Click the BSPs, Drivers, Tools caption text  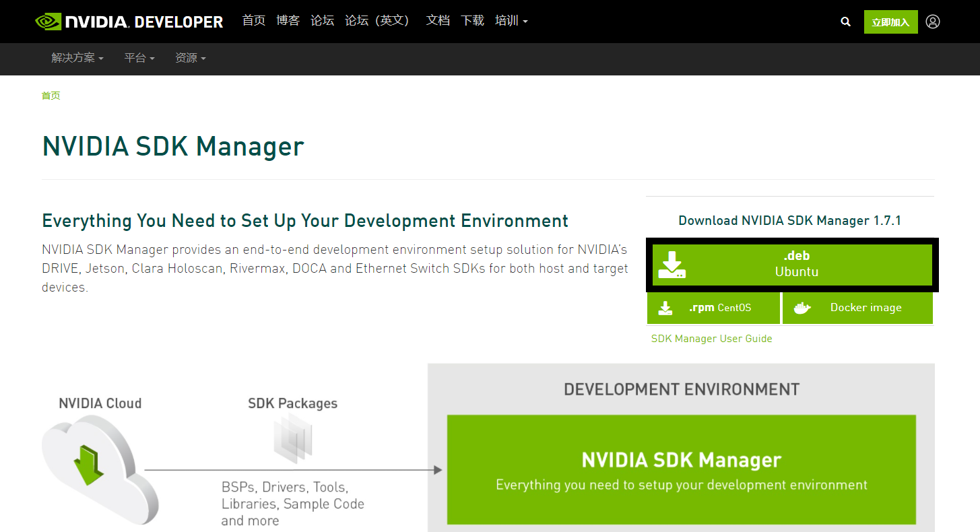click(293, 504)
